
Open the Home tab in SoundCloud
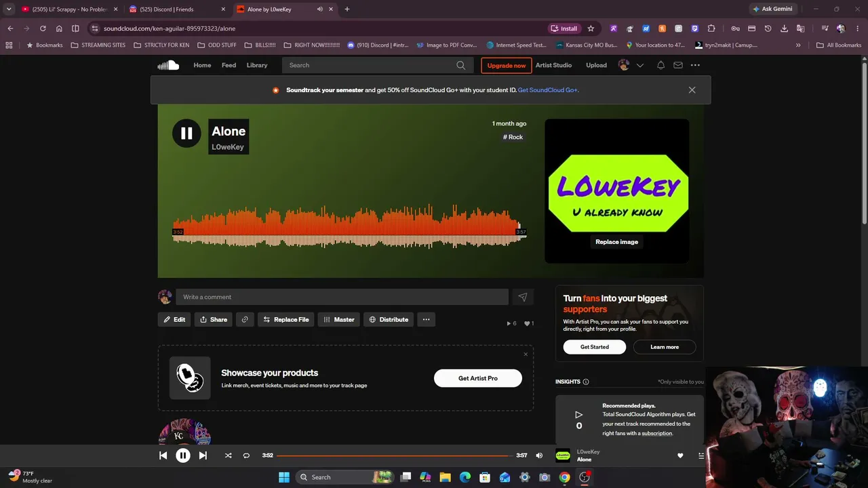pos(202,65)
